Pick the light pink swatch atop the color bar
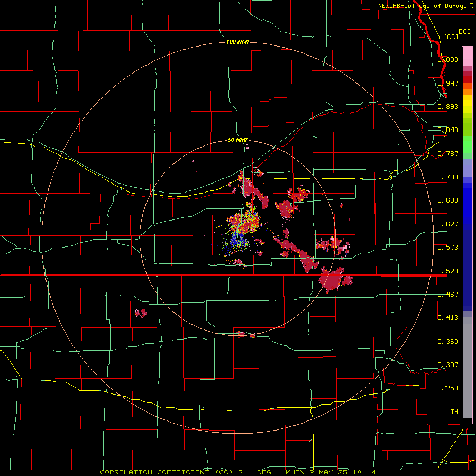The image size is (476, 476). click(x=467, y=57)
